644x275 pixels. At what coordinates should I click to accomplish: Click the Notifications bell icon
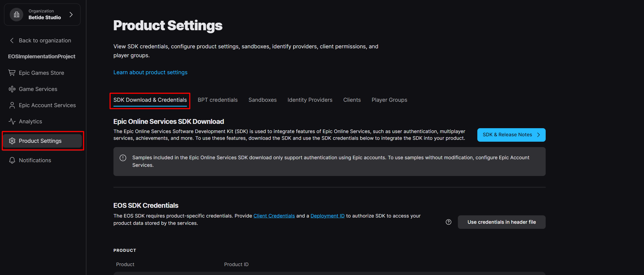coord(12,160)
